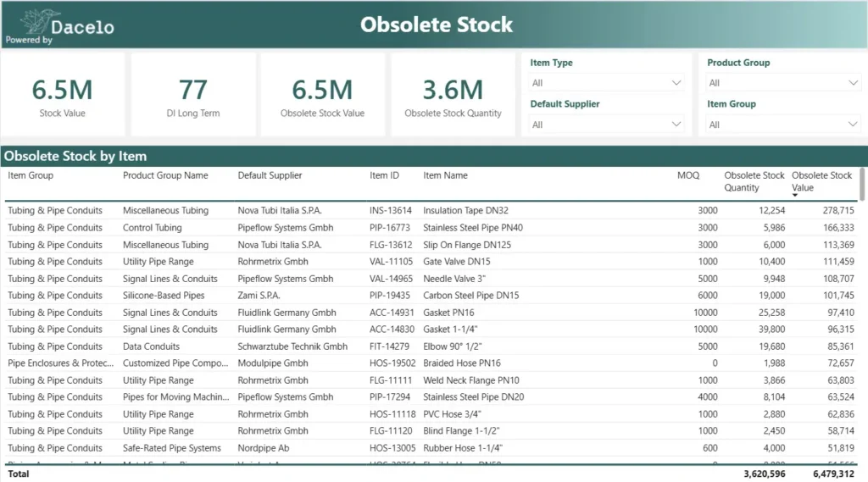The image size is (868, 482).
Task: Sort table by Item Group column header
Action: [x=31, y=176]
